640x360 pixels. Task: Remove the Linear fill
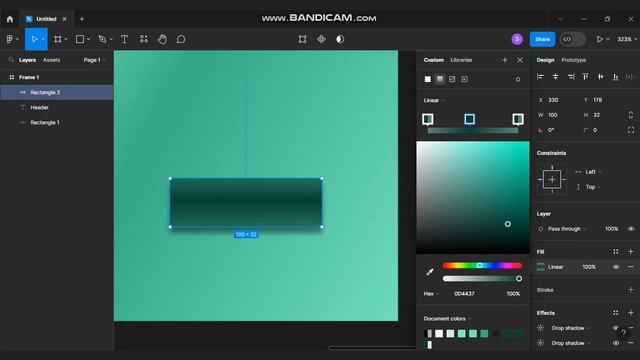tap(631, 267)
